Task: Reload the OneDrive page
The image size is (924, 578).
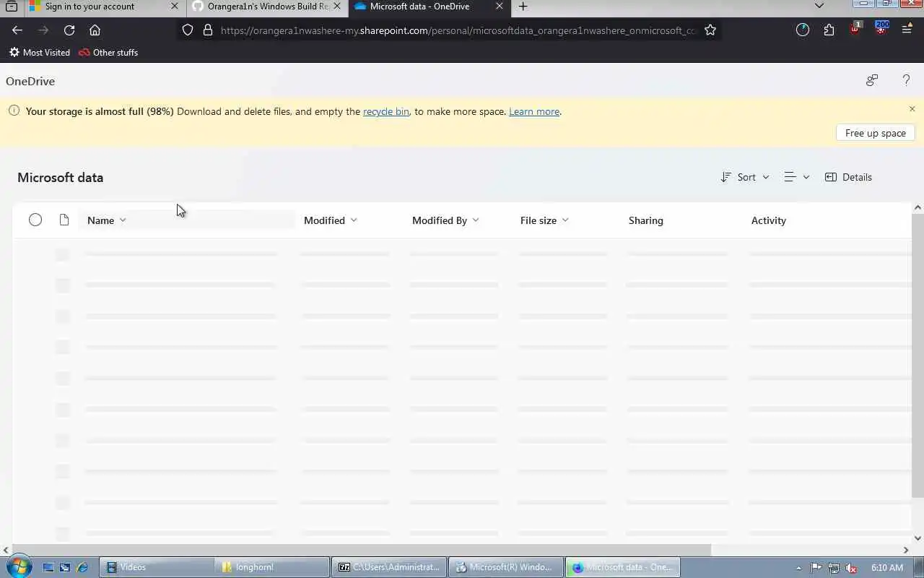Action: (x=69, y=30)
